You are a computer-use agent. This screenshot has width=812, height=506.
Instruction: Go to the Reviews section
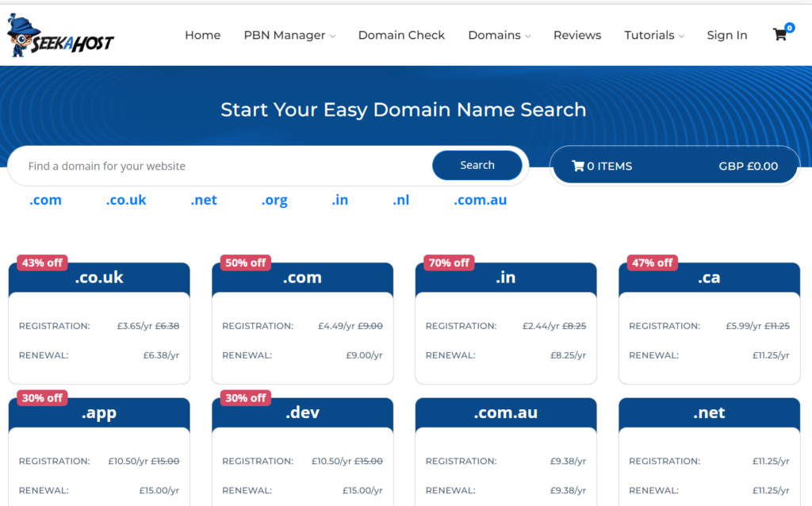coord(576,35)
